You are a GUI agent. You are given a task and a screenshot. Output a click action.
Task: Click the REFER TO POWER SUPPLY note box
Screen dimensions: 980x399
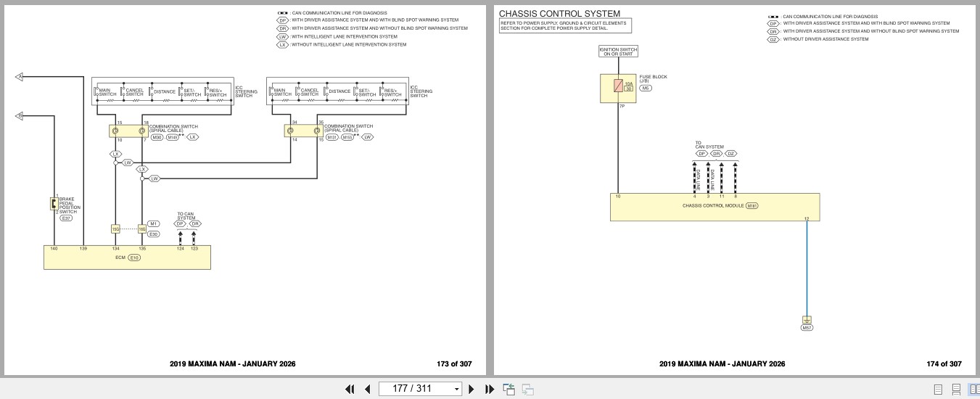point(565,26)
